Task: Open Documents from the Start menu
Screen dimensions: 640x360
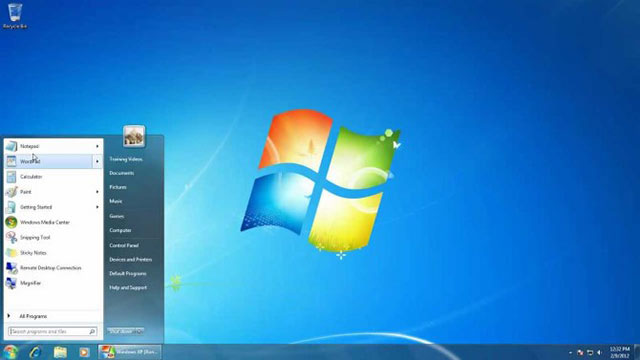Action: pos(122,173)
